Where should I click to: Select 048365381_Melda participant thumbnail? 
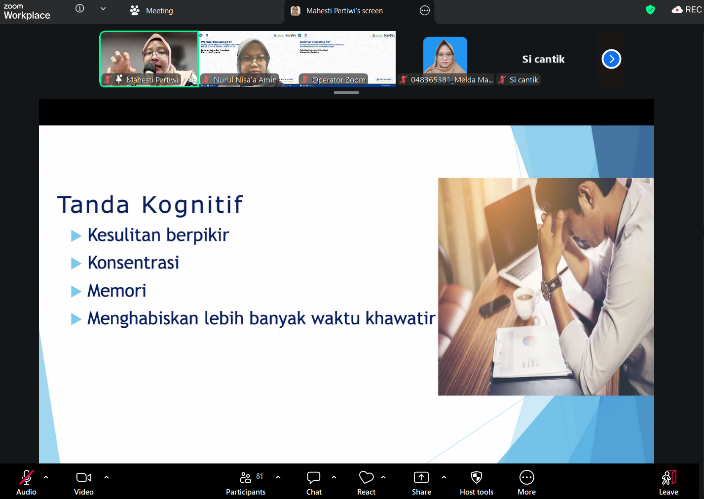[x=445, y=58]
